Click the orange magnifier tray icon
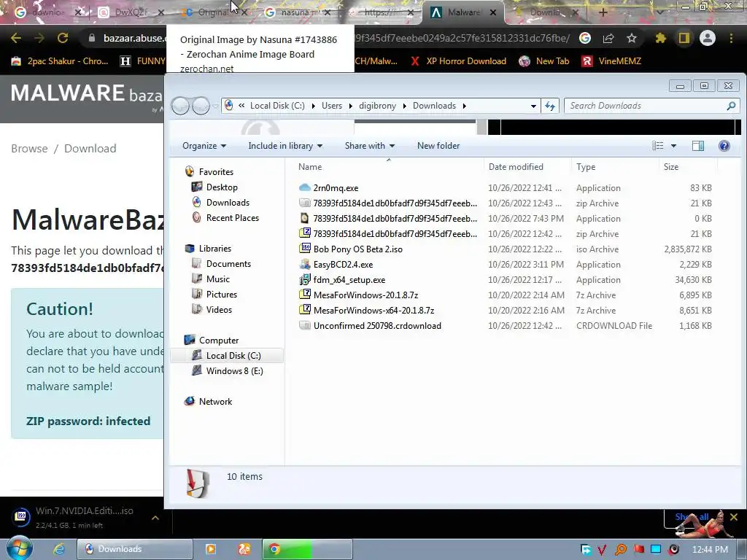Viewport: 747px width, 560px height. pos(620,550)
